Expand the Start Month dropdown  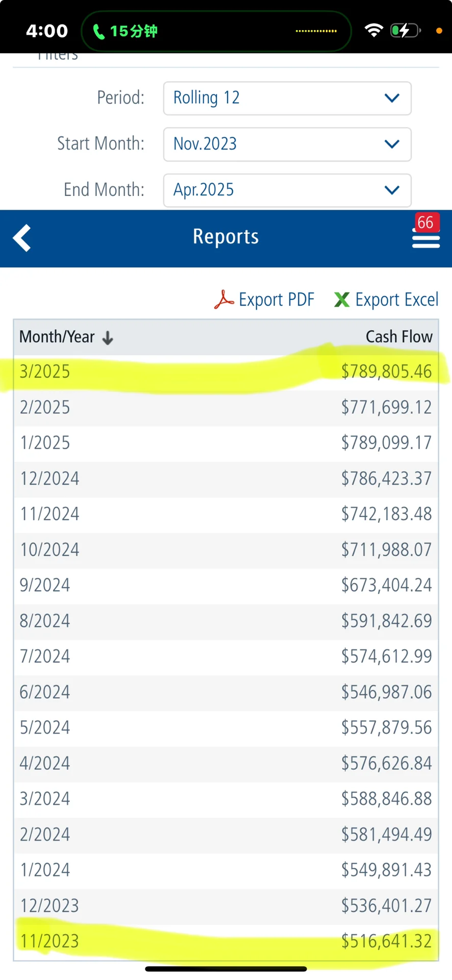(287, 144)
